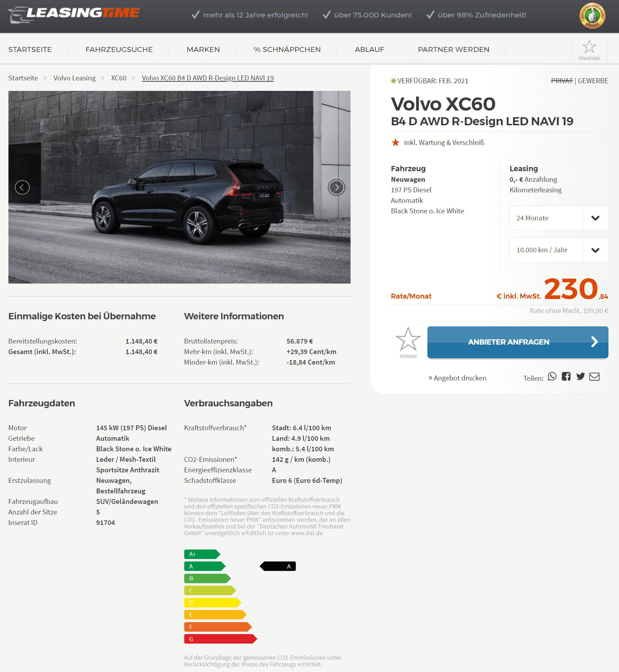Image resolution: width=619 pixels, height=672 pixels.
Task: Click Volvo XC60 B4 D AWD breadcrumb link
Action: tap(208, 78)
